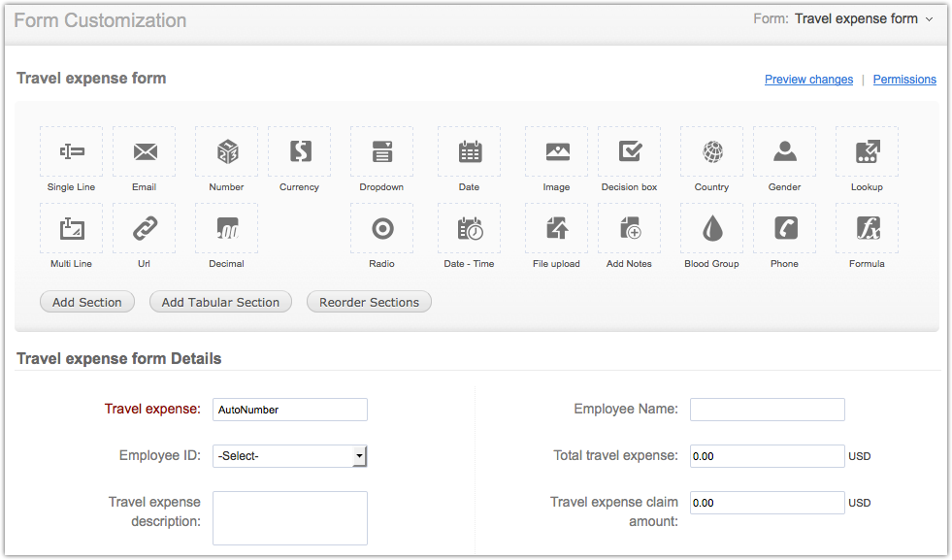The height and width of the screenshot is (560, 952).
Task: Choose the Phone field icon
Action: (x=785, y=228)
